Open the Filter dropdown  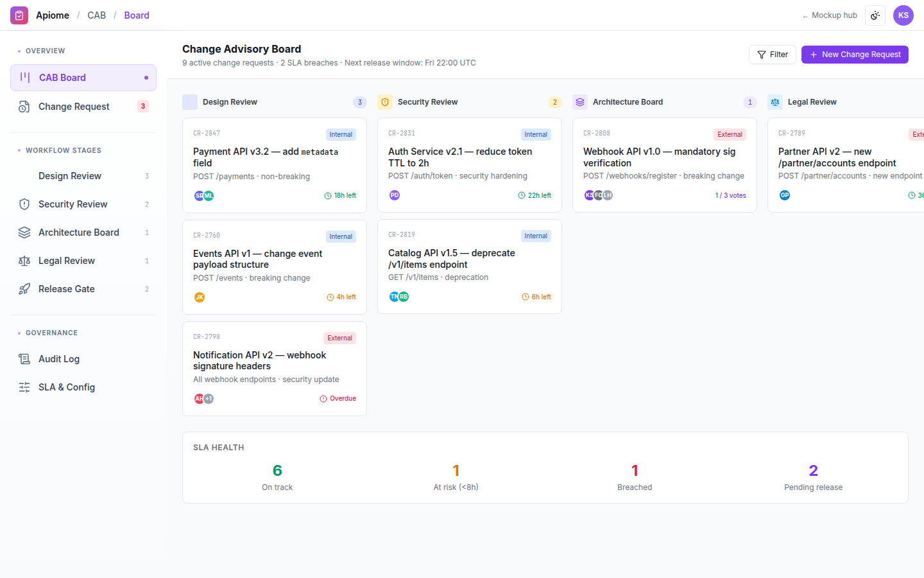(x=773, y=55)
